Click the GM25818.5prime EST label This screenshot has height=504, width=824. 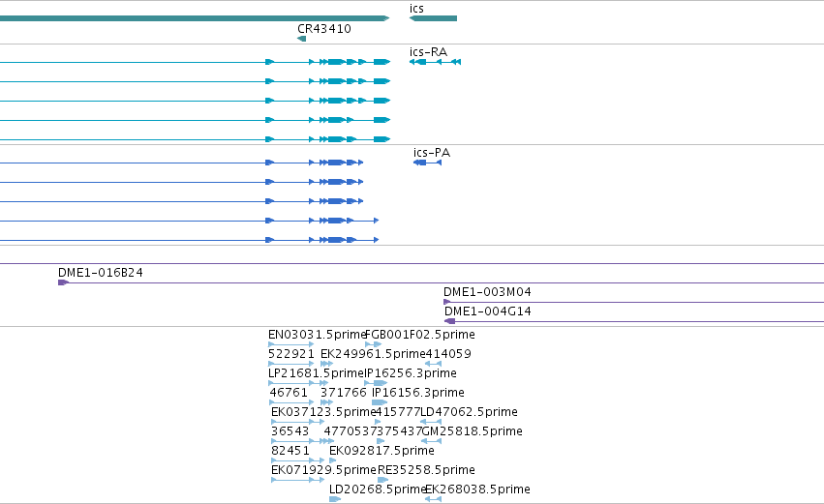click(473, 431)
